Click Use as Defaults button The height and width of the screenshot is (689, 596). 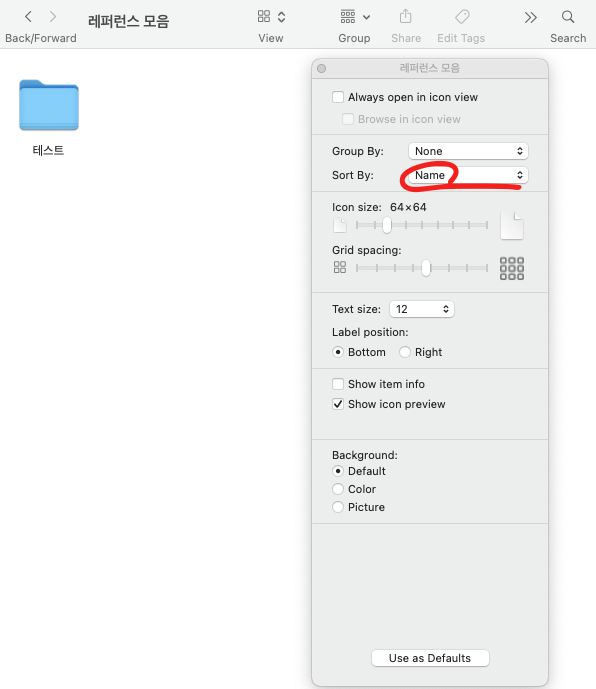[430, 658]
